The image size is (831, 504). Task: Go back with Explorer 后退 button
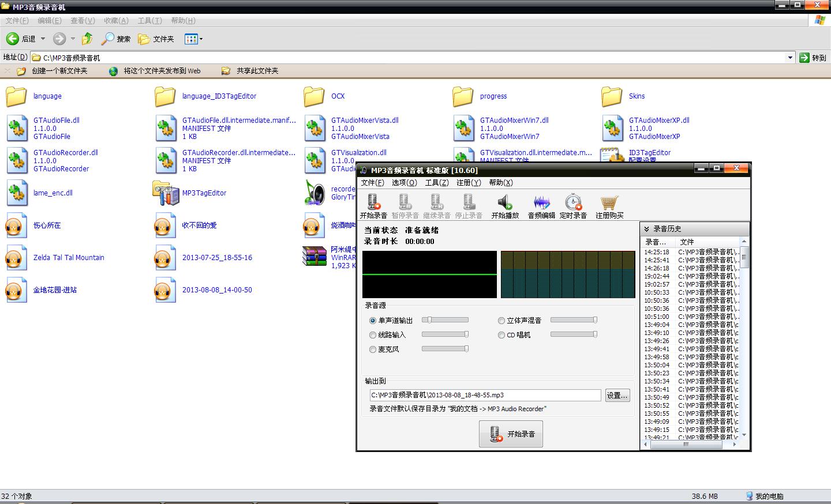21,39
